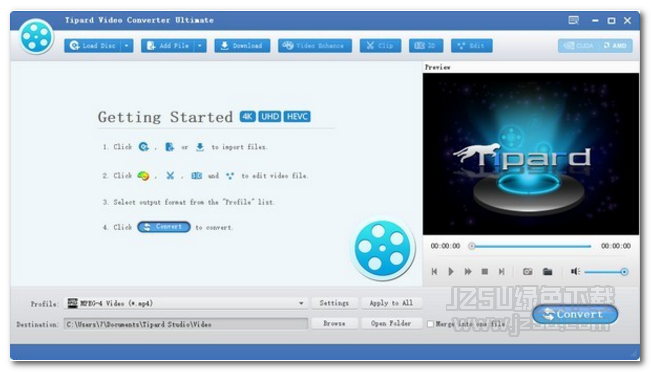Click the scissors clip icon in step 2
The width and height of the screenshot is (651, 372).
170,176
